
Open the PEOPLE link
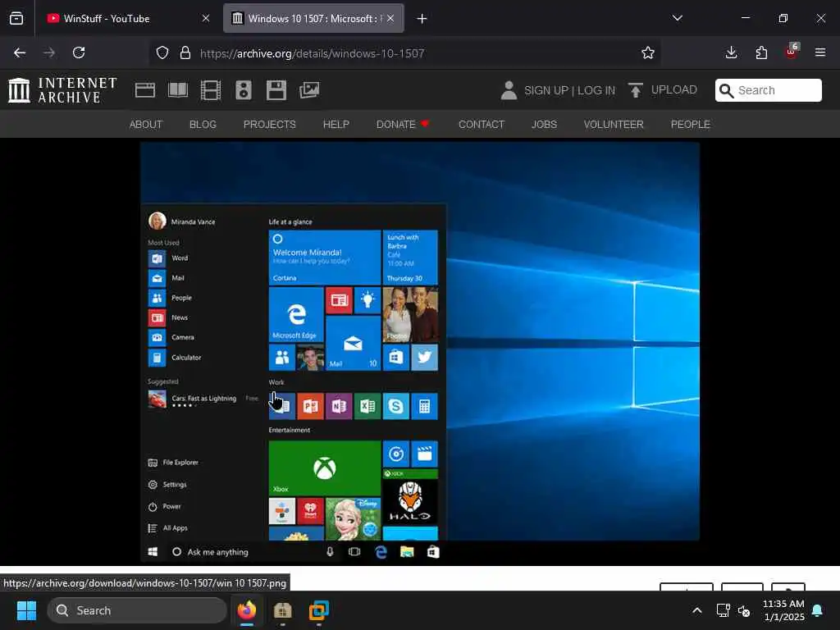point(691,125)
